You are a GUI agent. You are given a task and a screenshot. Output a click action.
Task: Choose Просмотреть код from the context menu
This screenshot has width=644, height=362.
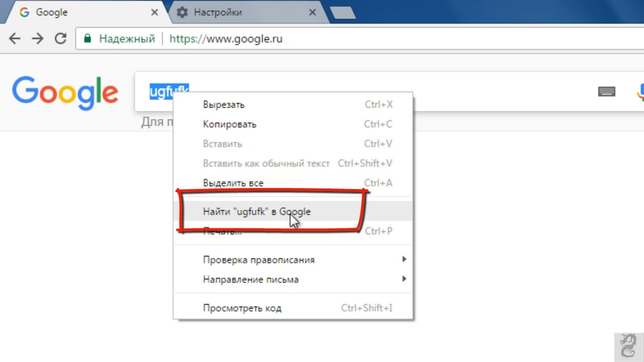click(x=293, y=308)
